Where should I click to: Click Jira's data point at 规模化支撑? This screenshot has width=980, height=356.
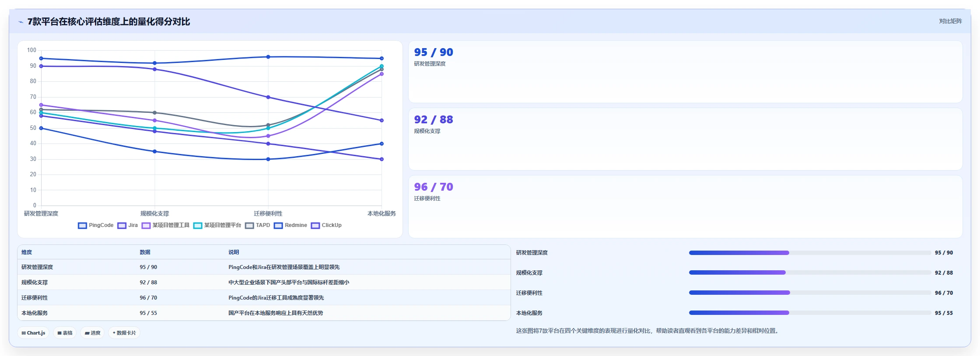154,69
